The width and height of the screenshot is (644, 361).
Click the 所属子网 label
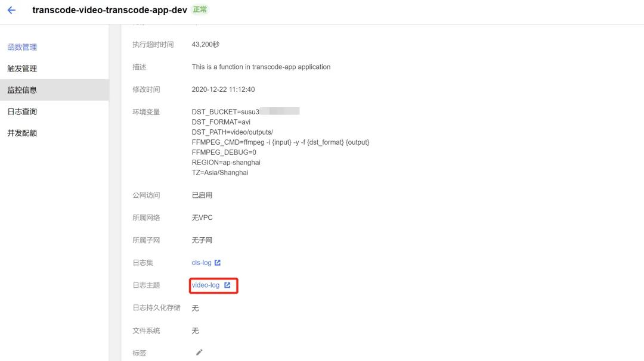pyautogui.click(x=146, y=241)
